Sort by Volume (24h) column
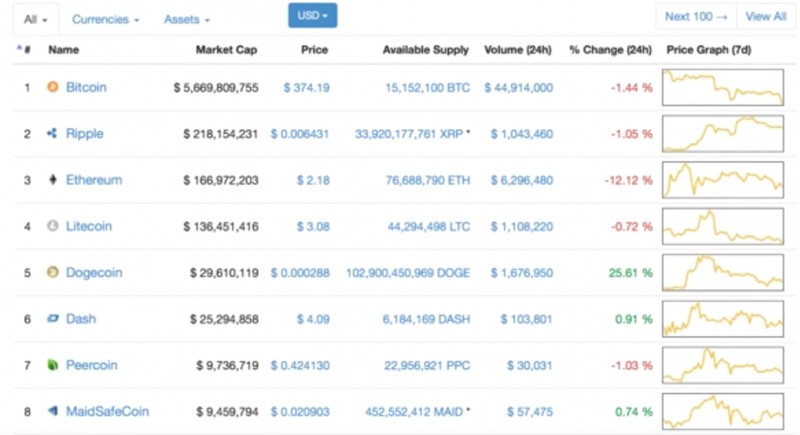The width and height of the screenshot is (800, 435). 518,49
